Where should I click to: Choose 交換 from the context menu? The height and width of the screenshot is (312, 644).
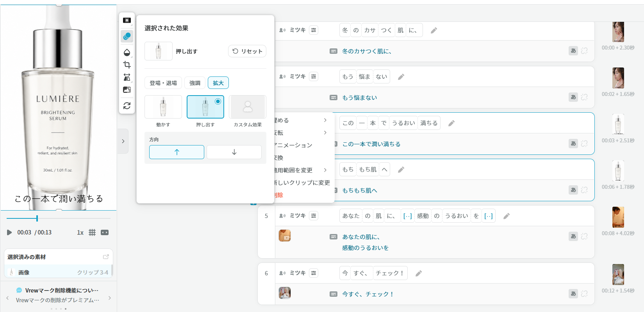coord(279,158)
